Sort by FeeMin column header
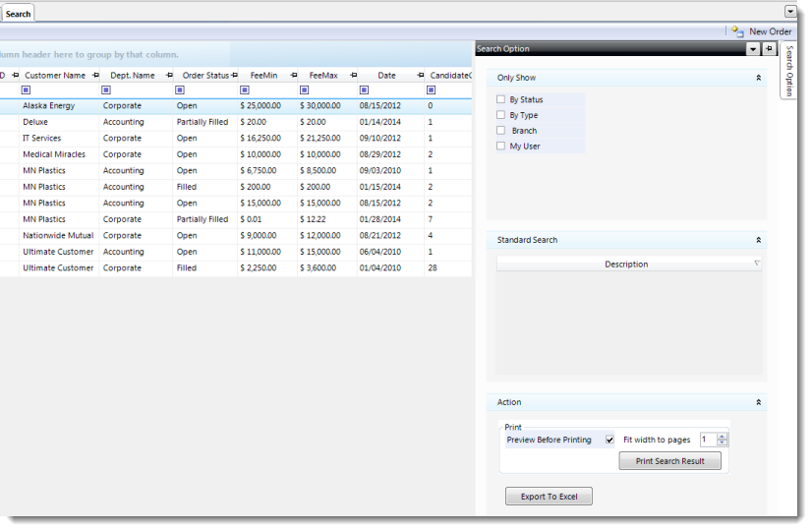The width and height of the screenshot is (812, 531). pos(263,76)
